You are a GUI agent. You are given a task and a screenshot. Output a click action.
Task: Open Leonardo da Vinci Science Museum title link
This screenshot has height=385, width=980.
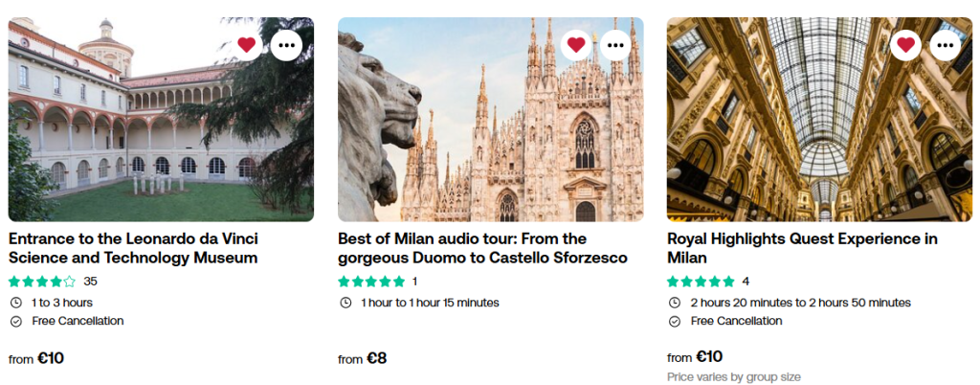[x=133, y=248]
